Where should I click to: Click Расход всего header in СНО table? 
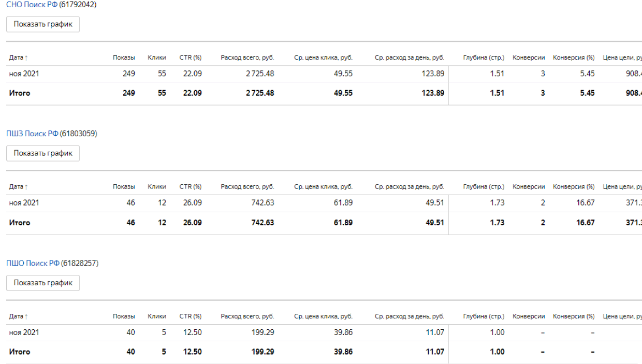coord(247,57)
